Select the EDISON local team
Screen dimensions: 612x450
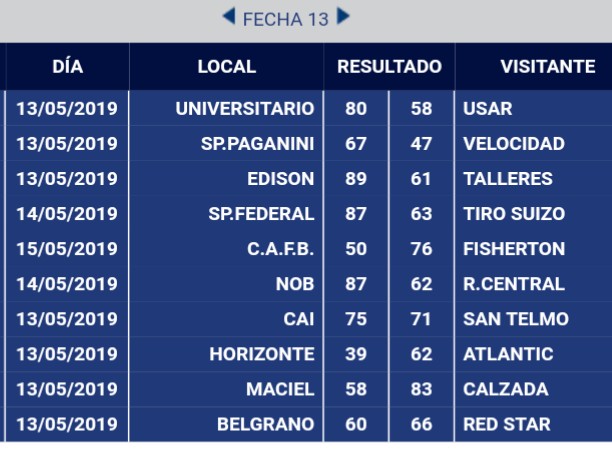tap(280, 179)
